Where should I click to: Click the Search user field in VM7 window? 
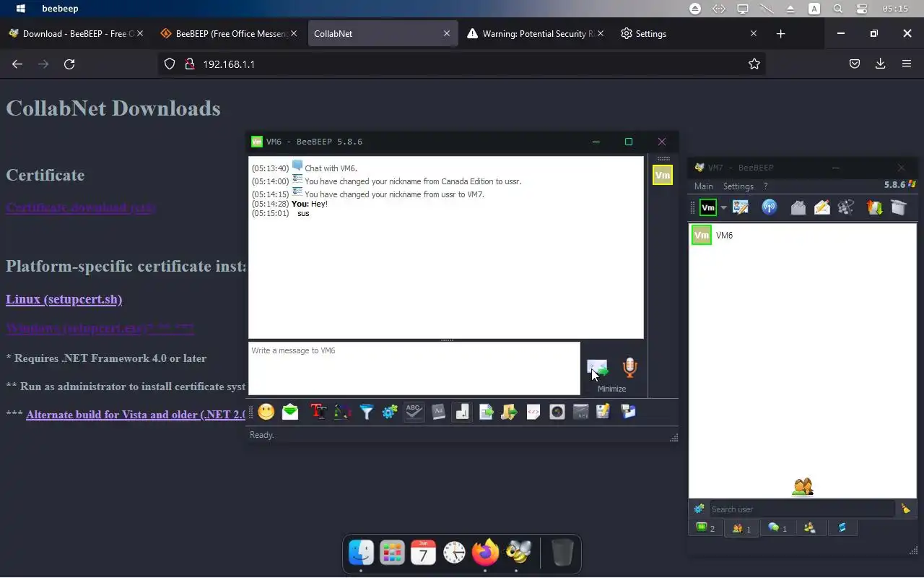pos(801,509)
